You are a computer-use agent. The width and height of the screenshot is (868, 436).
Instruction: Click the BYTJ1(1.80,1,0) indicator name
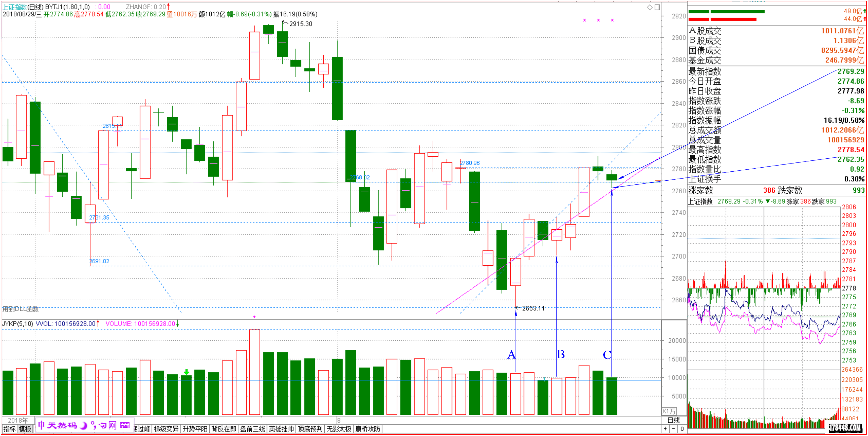[67, 7]
